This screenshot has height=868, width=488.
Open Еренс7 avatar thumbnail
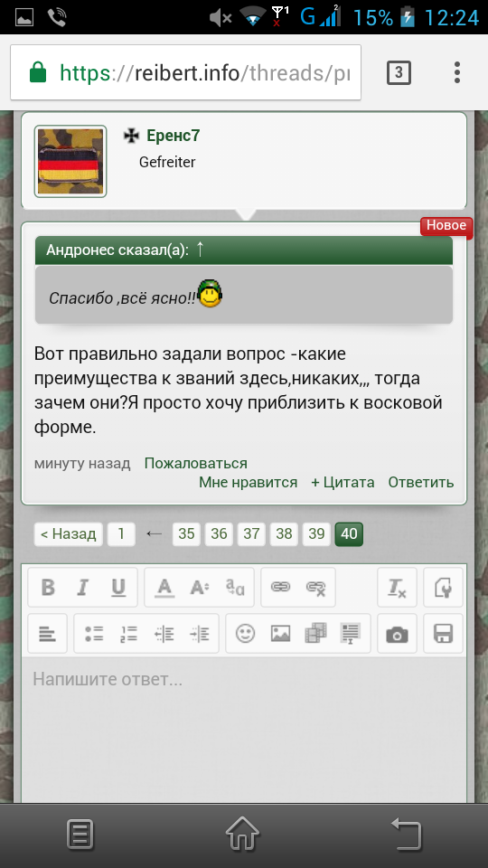[x=70, y=161]
